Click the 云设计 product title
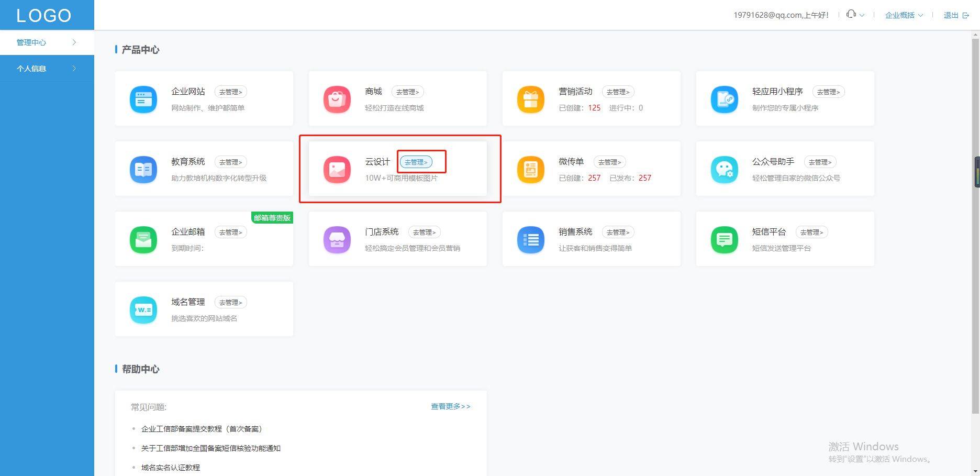Screen dimensions: 980x476 click(x=377, y=162)
